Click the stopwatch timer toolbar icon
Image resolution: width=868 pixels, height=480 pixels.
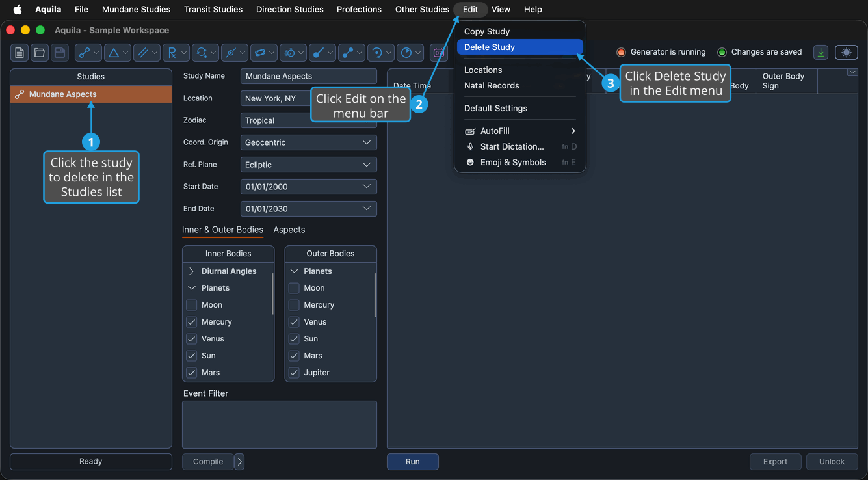(293, 53)
